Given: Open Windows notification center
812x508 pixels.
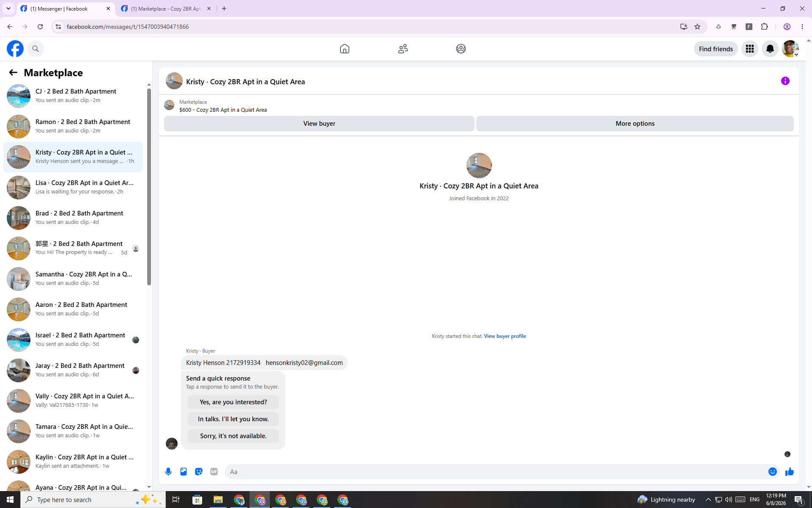Looking at the screenshot, I should tap(799, 500).
